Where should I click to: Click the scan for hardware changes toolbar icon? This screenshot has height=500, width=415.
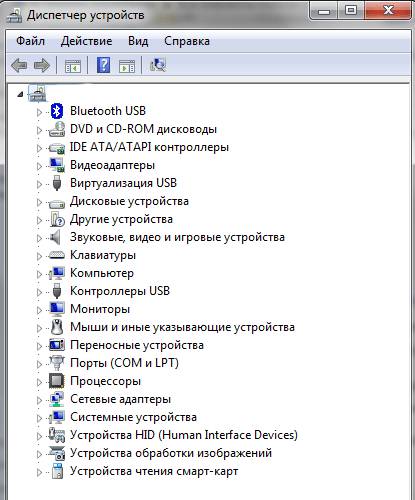tap(158, 65)
